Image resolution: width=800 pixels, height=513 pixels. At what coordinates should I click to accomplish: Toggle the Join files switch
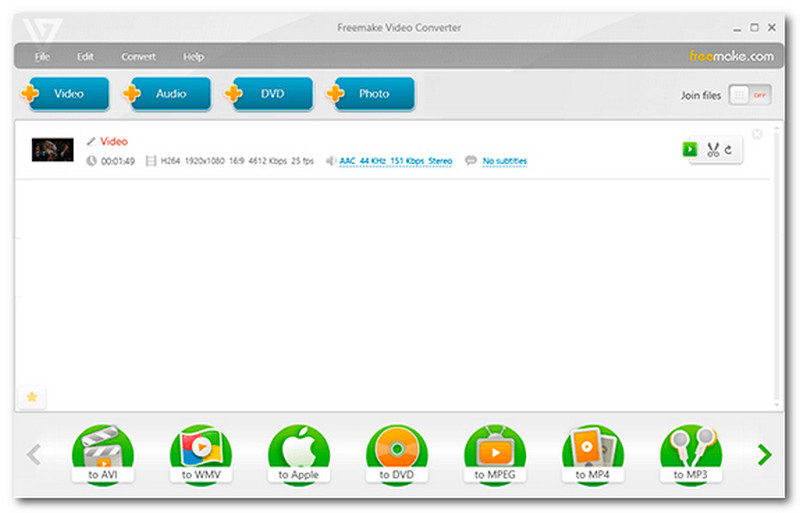pos(749,95)
